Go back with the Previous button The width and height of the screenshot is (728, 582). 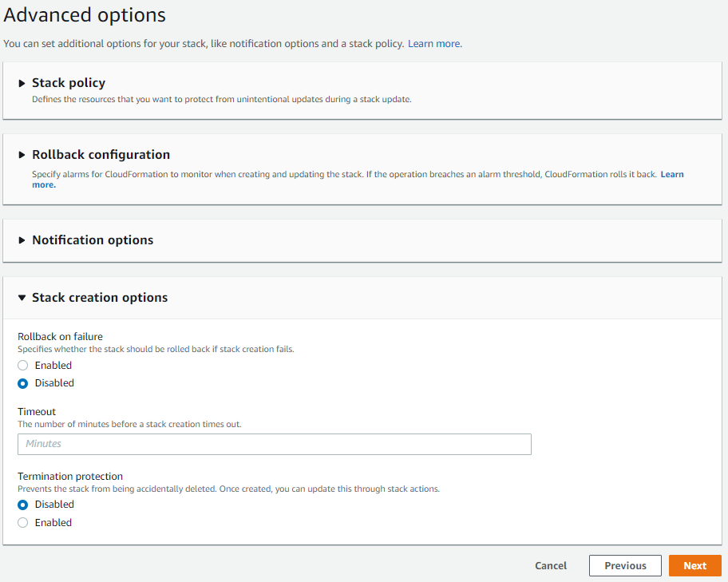pos(625,566)
